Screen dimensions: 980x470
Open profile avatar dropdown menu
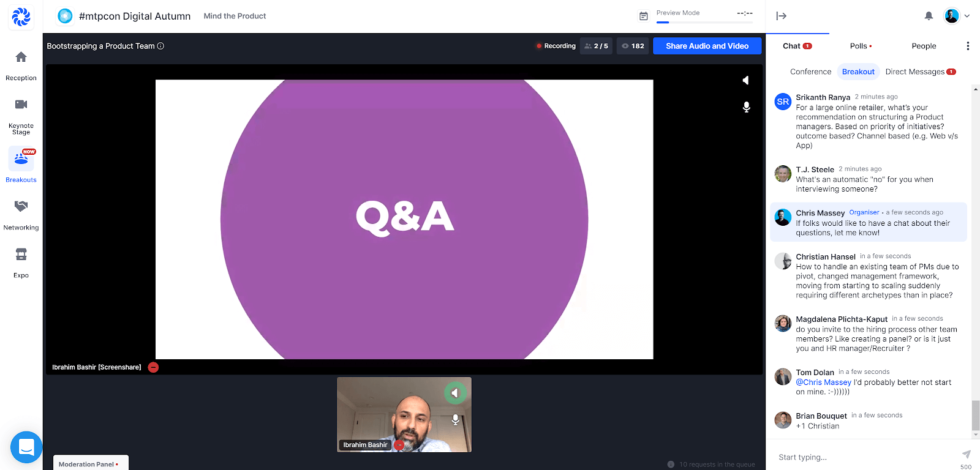coord(957,16)
